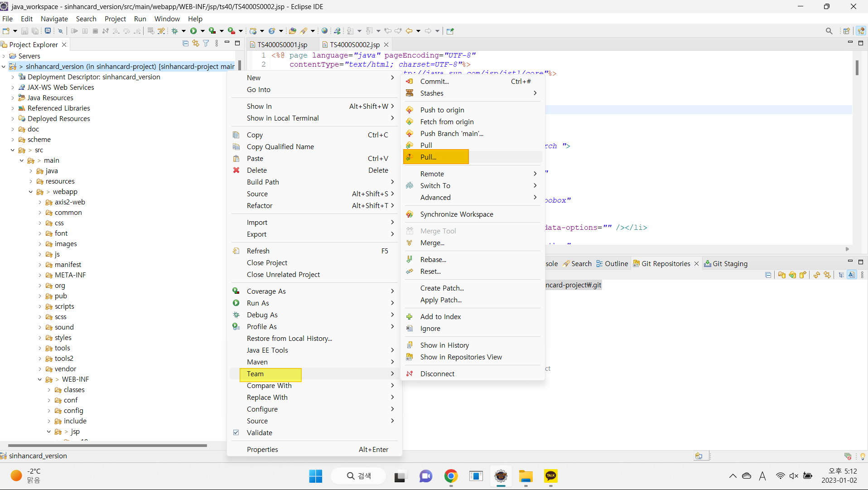Collapse all in Project Explorer
Image resolution: width=868 pixels, height=490 pixels.
[185, 44]
